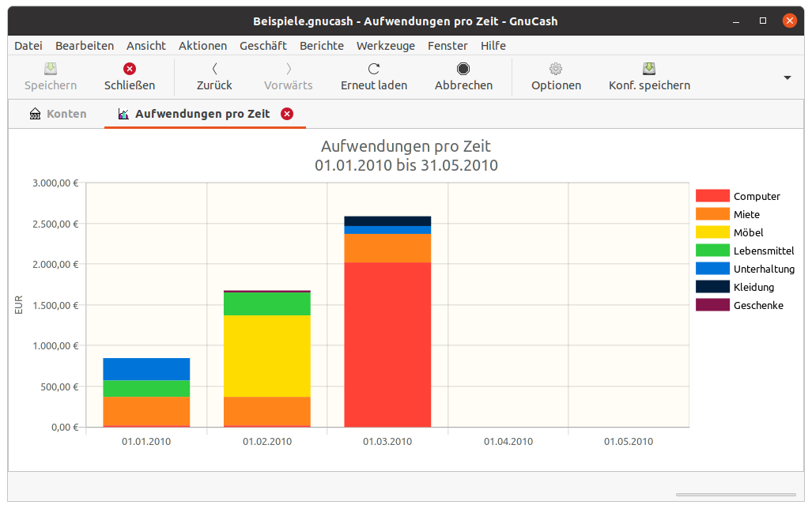
Task: Stop loading with Abbrechen icon
Action: tap(463, 70)
